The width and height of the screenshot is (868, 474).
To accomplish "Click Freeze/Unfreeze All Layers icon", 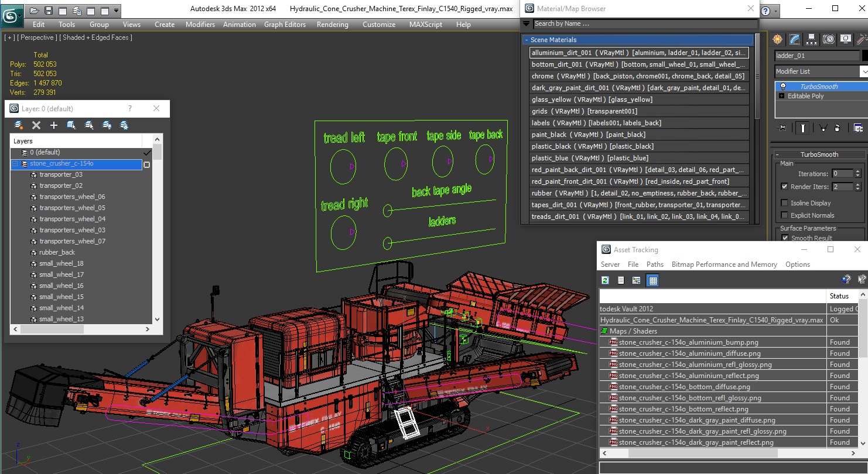I will [124, 125].
